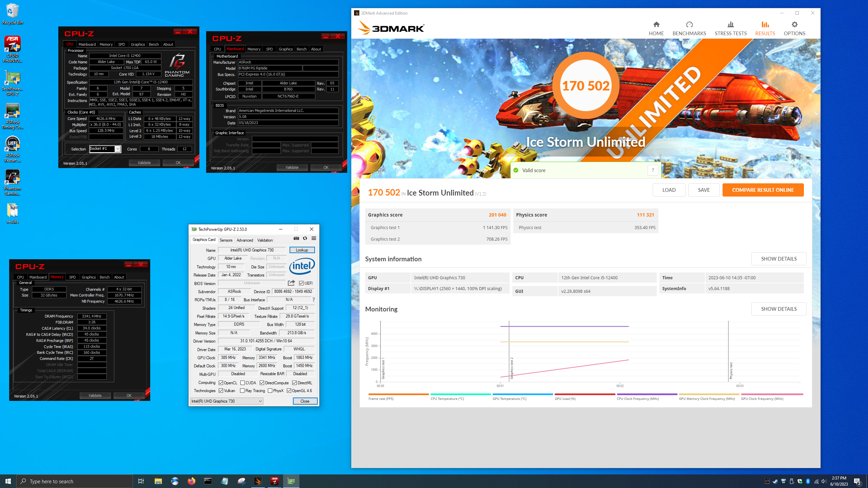Open Bench tab in top-left CPU-Z window

[x=154, y=44]
